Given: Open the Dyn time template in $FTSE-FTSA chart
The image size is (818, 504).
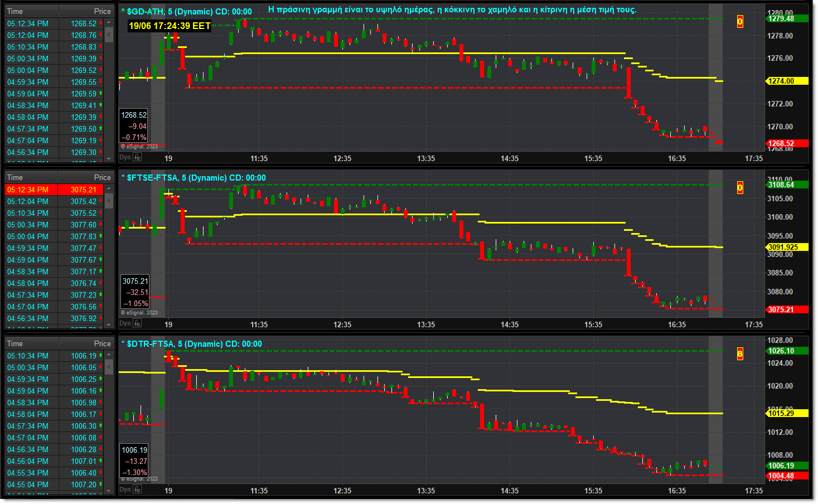Looking at the screenshot, I should coord(125,323).
